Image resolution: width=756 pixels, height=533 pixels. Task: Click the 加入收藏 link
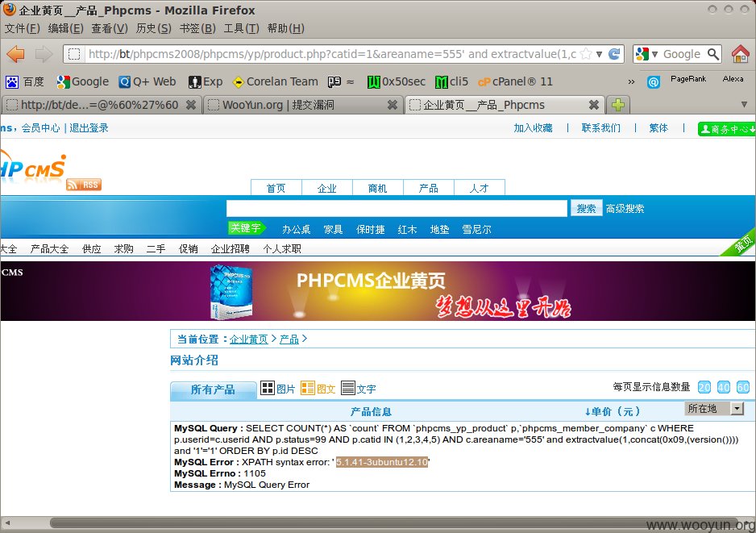[533, 128]
